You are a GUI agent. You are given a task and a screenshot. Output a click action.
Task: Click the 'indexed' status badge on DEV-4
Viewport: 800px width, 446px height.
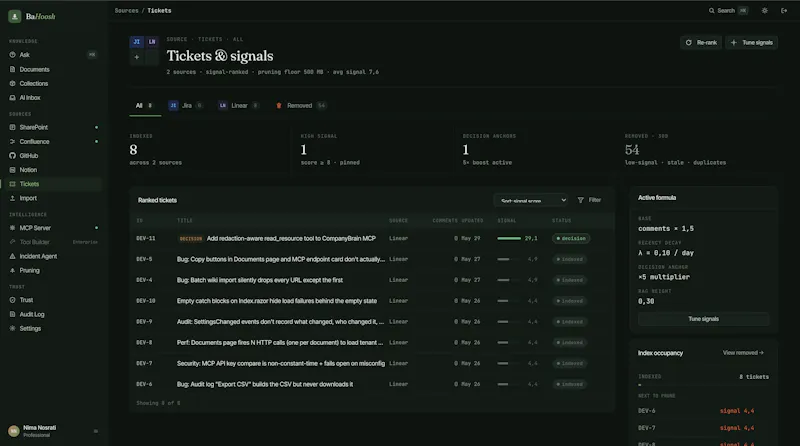point(569,280)
